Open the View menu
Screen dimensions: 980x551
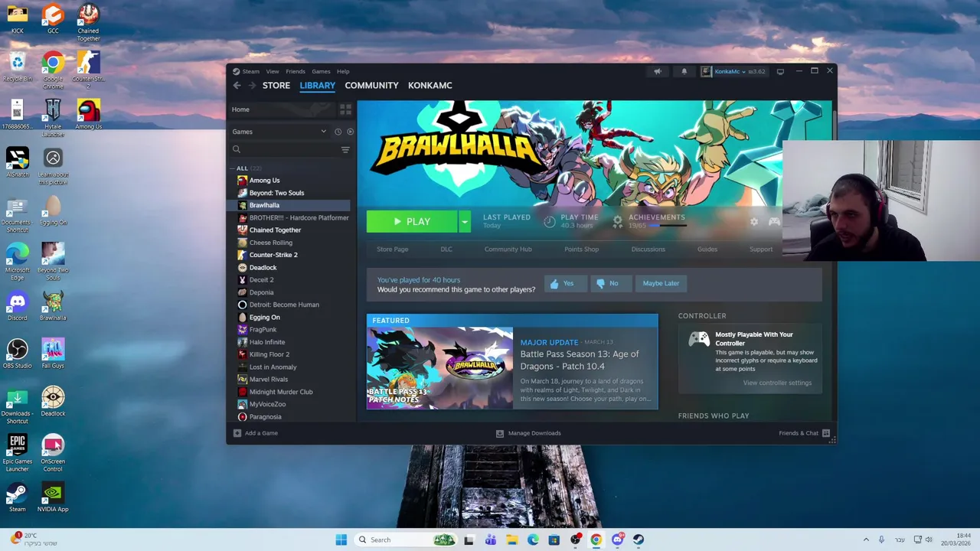[273, 71]
